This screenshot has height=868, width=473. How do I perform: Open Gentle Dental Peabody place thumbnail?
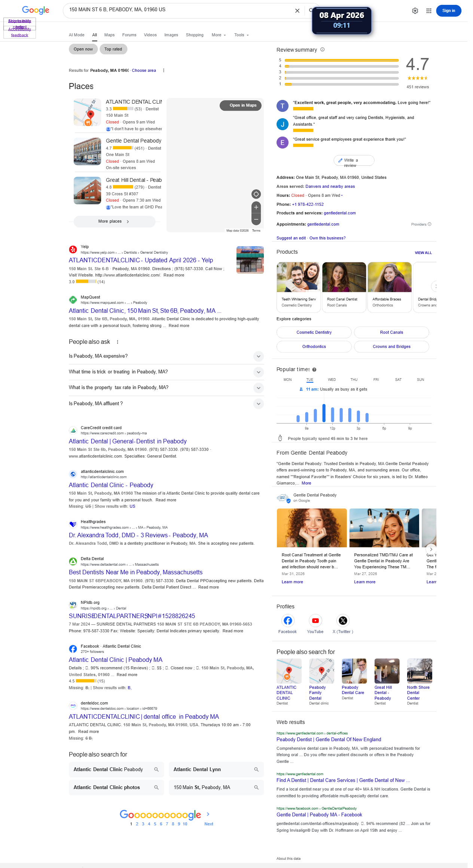point(88,152)
